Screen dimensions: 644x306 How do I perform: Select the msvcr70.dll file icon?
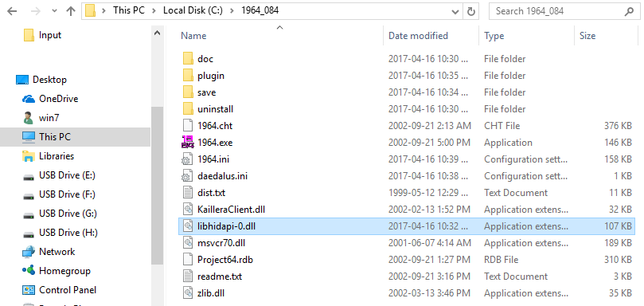pos(188,243)
